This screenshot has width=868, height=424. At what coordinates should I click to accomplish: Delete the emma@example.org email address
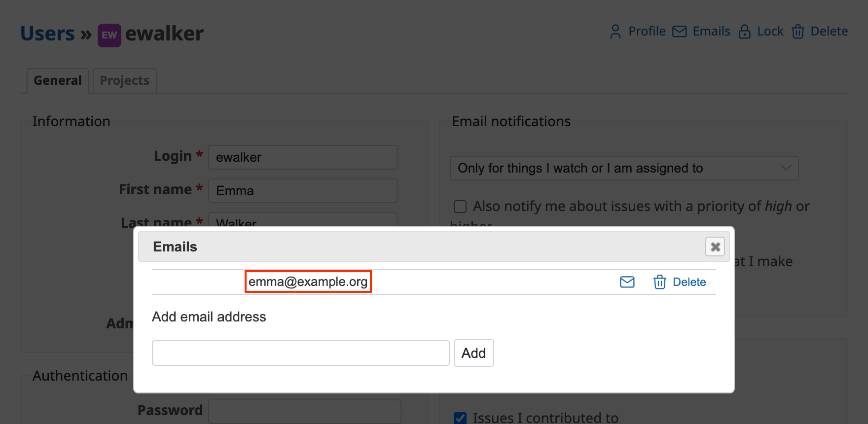point(680,282)
